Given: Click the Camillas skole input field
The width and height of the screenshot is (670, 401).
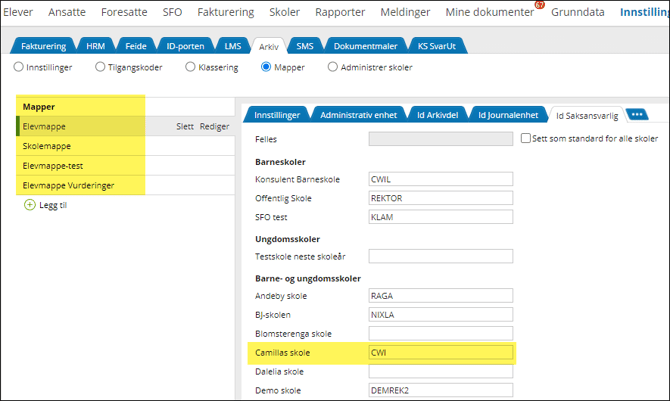Looking at the screenshot, I should click(x=440, y=353).
